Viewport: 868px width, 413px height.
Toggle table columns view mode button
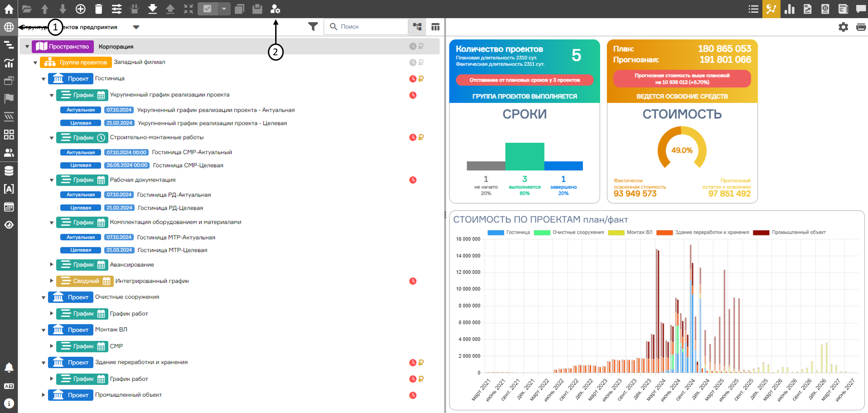click(435, 27)
